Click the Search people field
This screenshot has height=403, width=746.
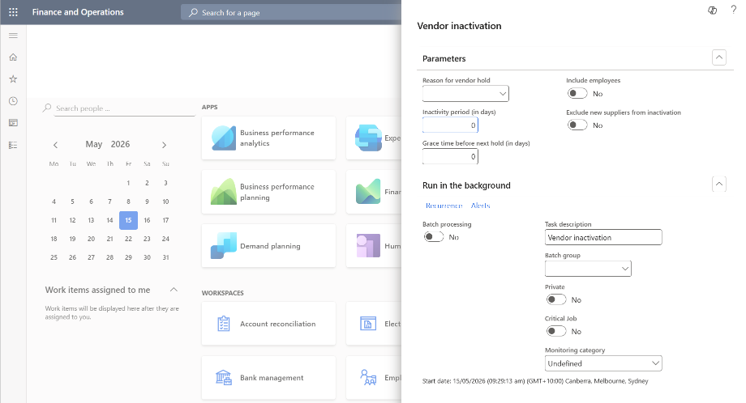coord(124,108)
